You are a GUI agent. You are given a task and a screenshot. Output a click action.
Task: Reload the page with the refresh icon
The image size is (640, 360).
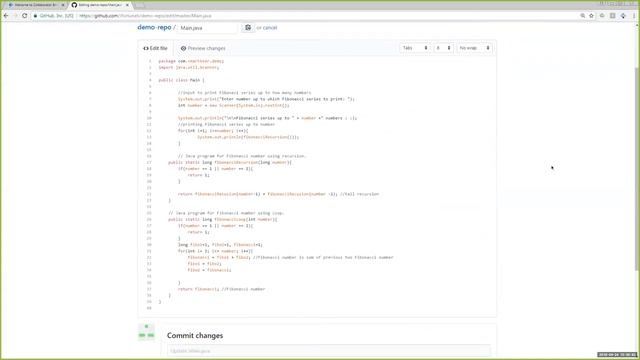[24, 16]
